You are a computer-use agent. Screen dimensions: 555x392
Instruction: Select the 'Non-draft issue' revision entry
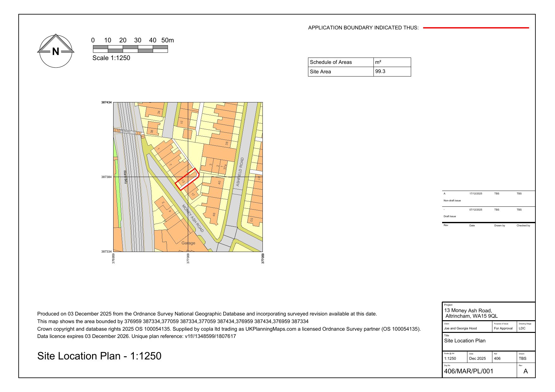pyautogui.click(x=452, y=200)
